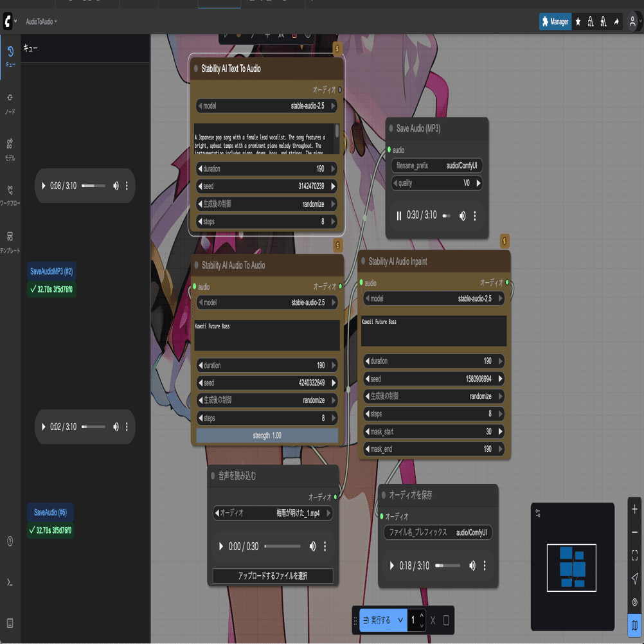This screenshot has height=644, width=644.
Task: Click アップロードするファイルを選択 button
Action: 273,576
